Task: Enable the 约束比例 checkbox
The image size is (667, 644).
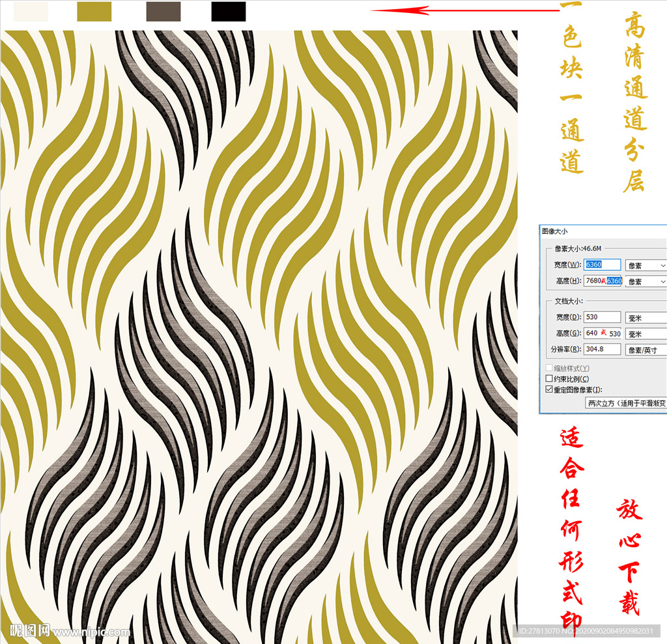Action: tap(549, 378)
